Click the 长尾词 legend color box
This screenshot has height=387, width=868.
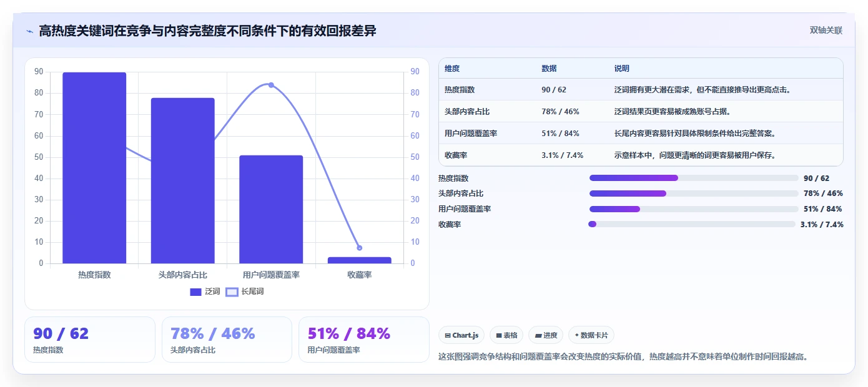[x=232, y=291]
